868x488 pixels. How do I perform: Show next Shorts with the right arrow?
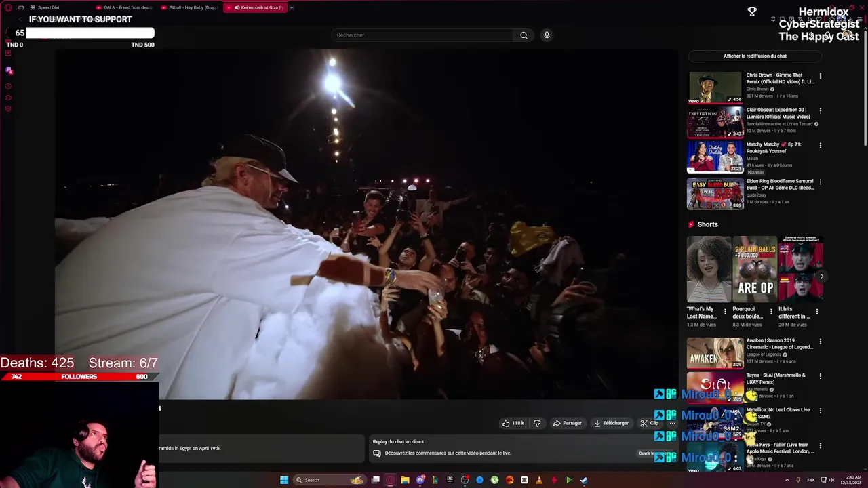(821, 277)
